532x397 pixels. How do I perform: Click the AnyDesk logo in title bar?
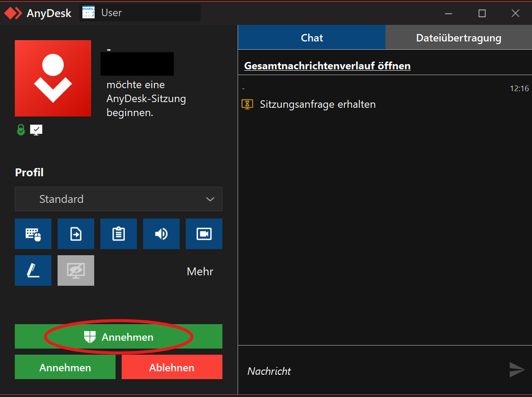(x=13, y=13)
